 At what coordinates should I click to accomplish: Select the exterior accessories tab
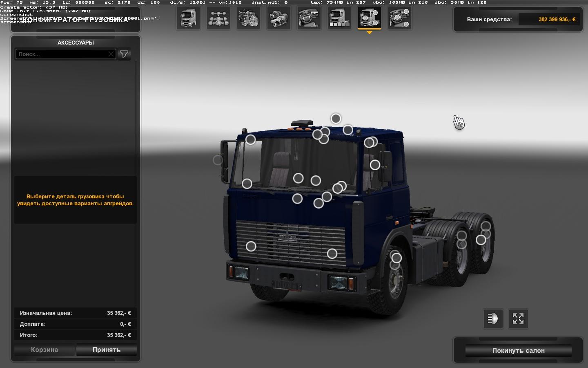[370, 18]
